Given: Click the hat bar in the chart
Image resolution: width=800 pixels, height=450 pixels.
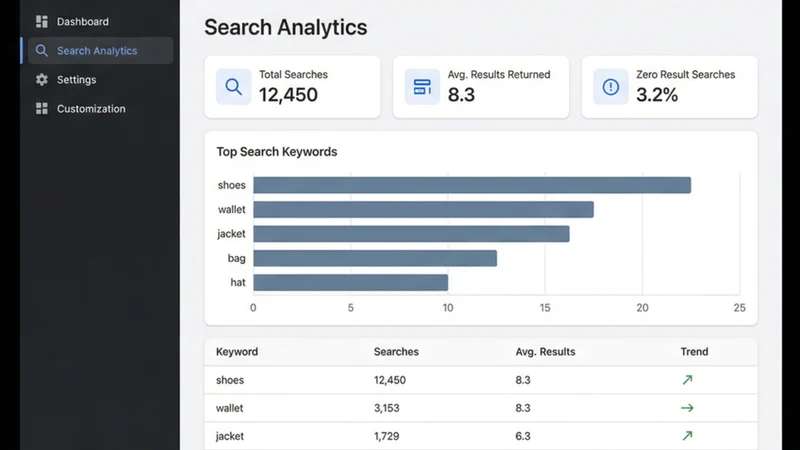Looking at the screenshot, I should (351, 283).
